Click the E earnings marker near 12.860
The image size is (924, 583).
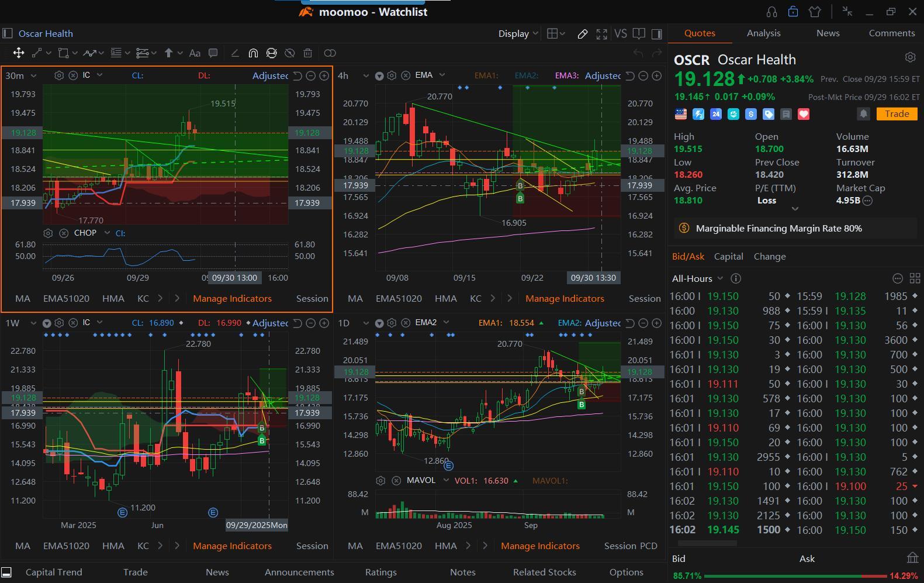(448, 465)
